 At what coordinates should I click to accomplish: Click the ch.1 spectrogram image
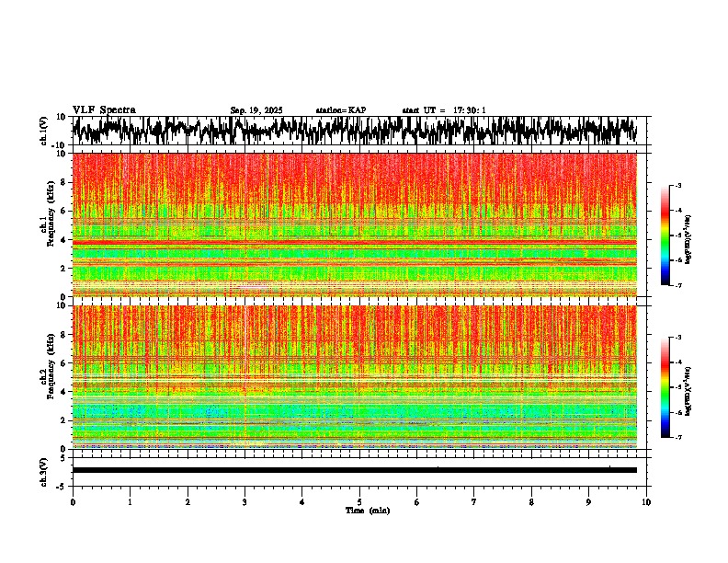click(355, 224)
